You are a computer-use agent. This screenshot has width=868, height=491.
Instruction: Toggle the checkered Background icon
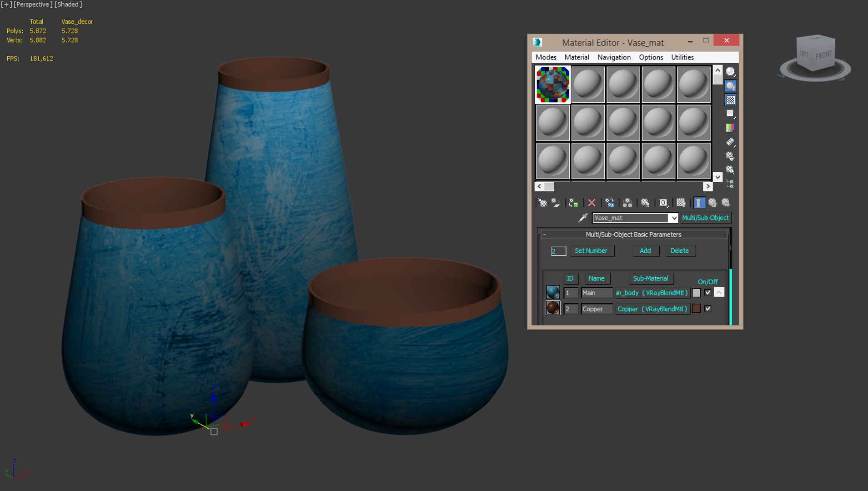(730, 100)
